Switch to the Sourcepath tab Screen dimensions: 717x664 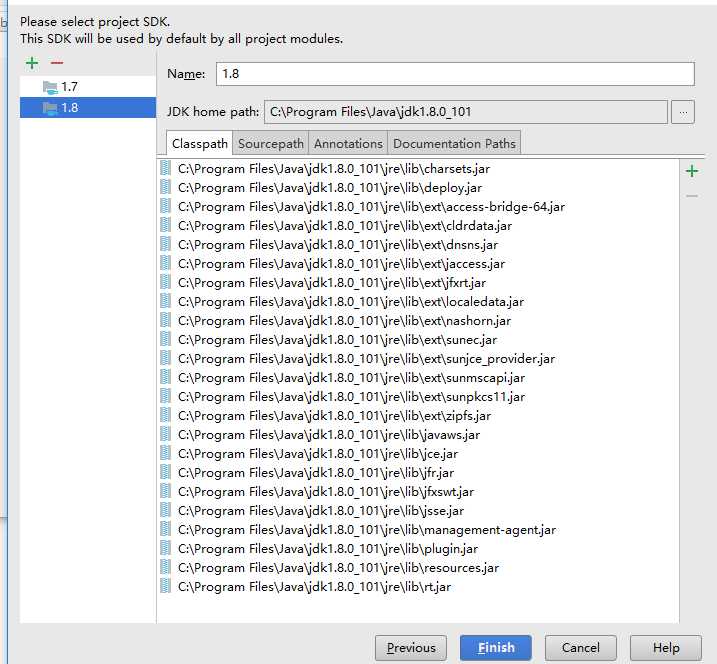coord(271,144)
